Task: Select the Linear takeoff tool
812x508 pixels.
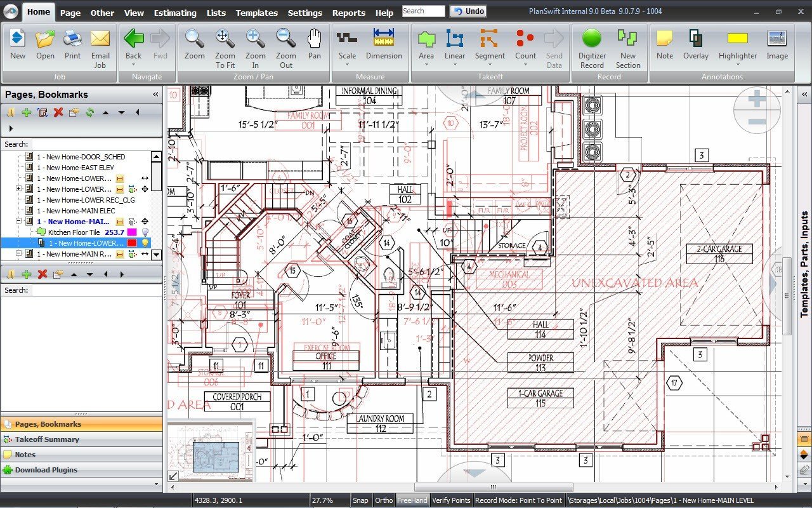Action: [455, 44]
